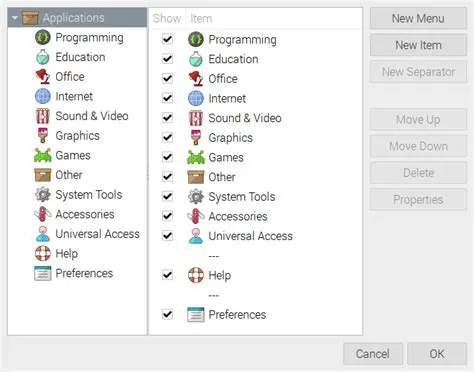
Task: Select the separator row above Preferences
Action: click(256, 295)
